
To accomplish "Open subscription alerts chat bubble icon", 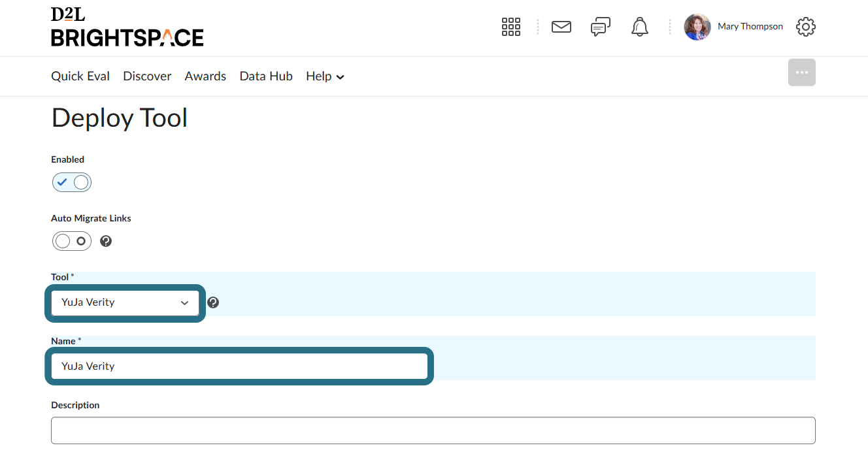I will coord(601,27).
